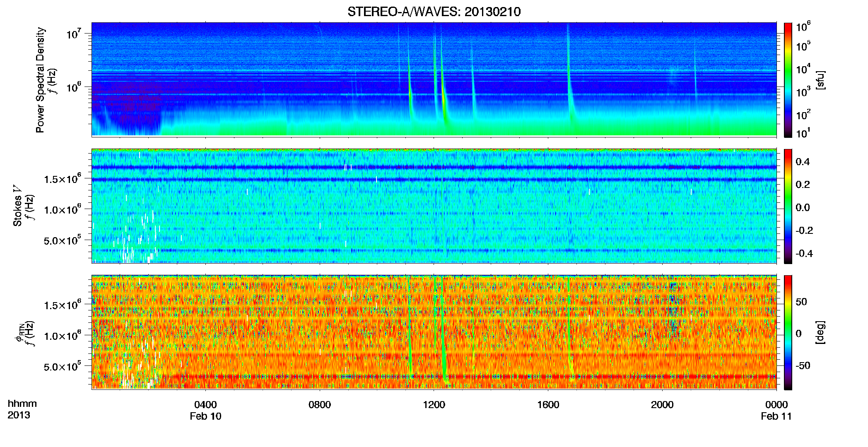Click the φ RTN [deg] colorbar
Image resolution: width=868 pixels, height=447 pixels.
788,332
